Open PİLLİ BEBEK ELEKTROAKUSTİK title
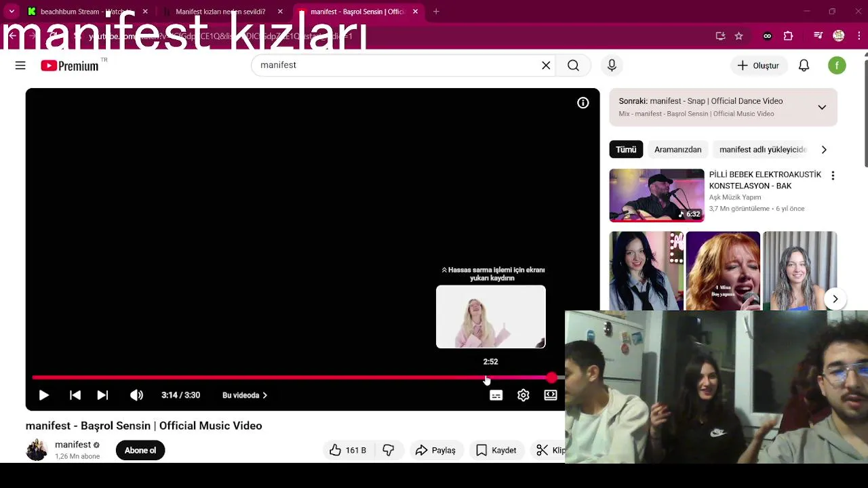This screenshot has width=868, height=488. 765,180
